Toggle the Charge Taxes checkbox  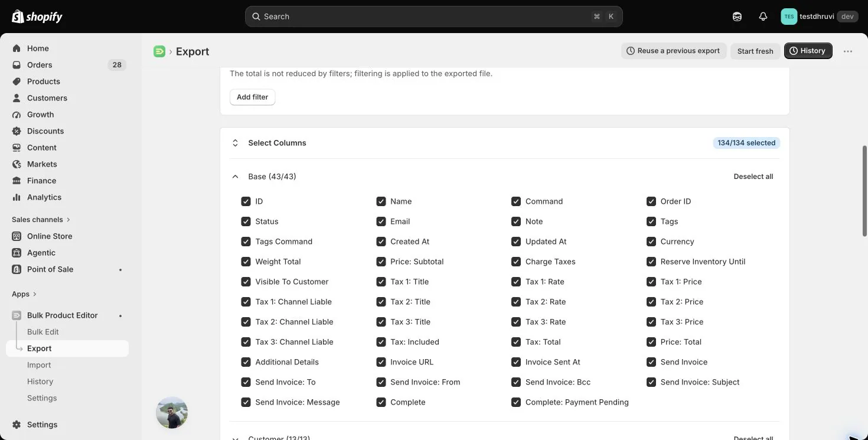point(516,262)
